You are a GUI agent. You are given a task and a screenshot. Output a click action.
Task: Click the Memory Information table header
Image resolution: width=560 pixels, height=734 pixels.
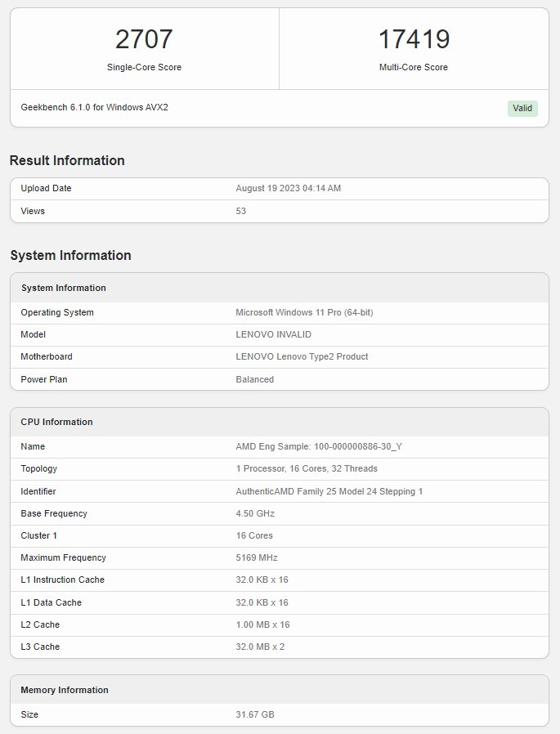[x=65, y=690]
